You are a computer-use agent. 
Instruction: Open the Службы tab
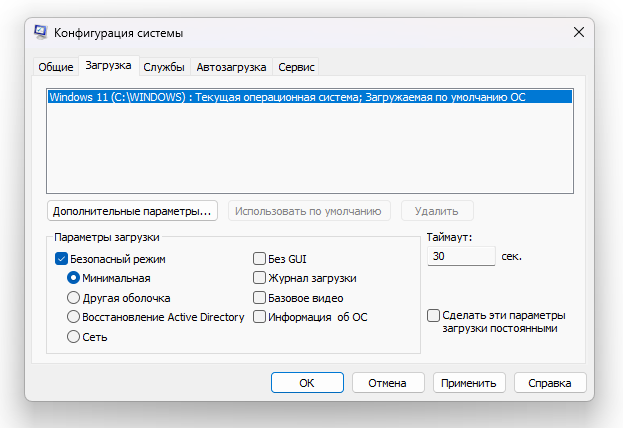coord(163,67)
